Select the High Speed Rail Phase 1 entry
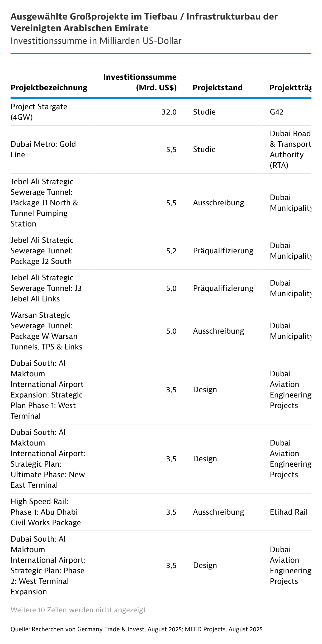 46,512
